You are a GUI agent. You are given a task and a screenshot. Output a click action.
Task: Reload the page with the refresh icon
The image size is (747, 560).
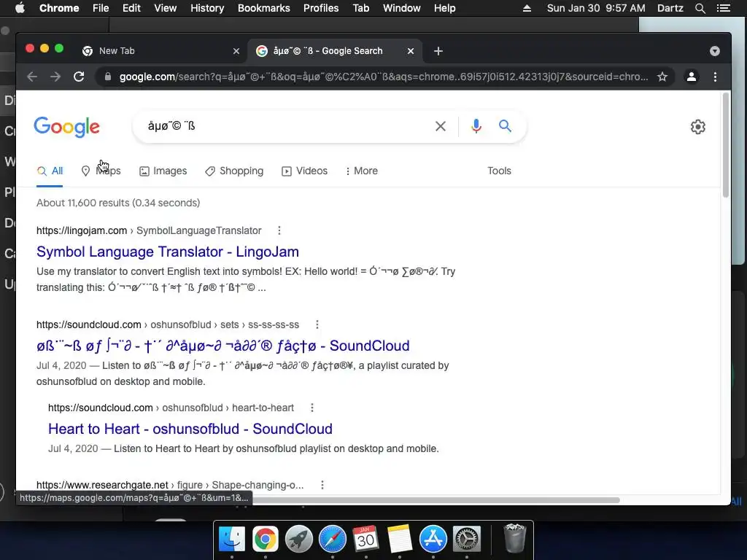[x=79, y=77]
